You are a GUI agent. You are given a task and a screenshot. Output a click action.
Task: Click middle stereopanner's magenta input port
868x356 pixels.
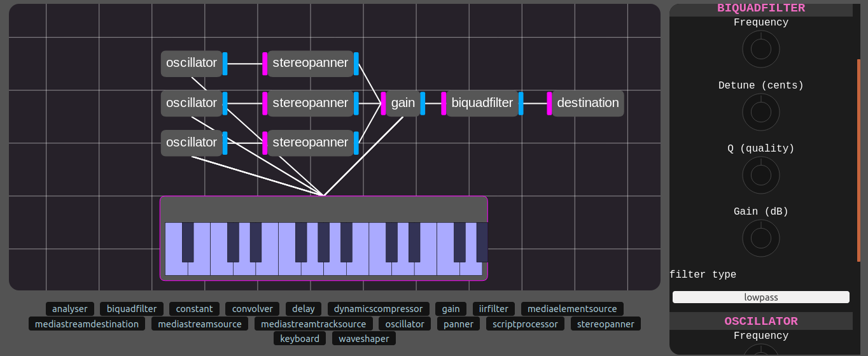pyautogui.click(x=265, y=103)
